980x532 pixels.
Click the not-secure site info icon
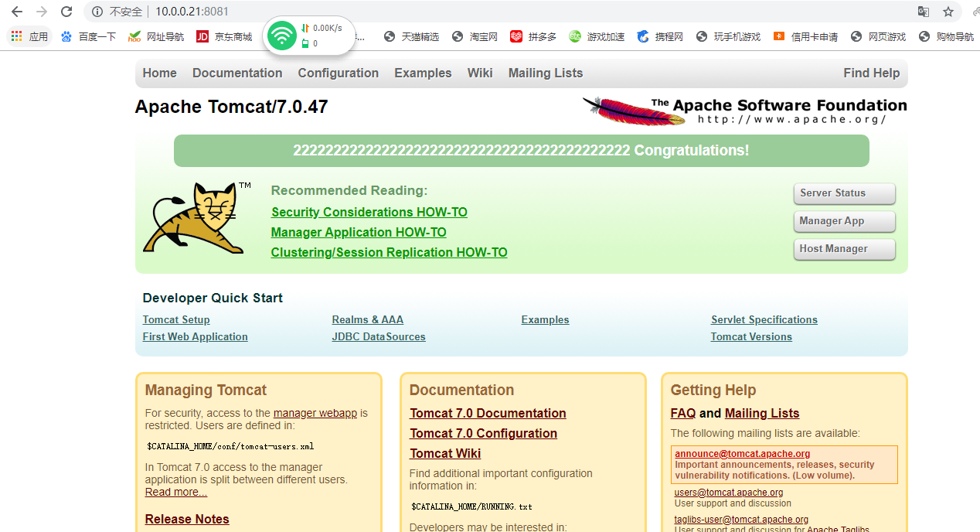click(x=97, y=12)
